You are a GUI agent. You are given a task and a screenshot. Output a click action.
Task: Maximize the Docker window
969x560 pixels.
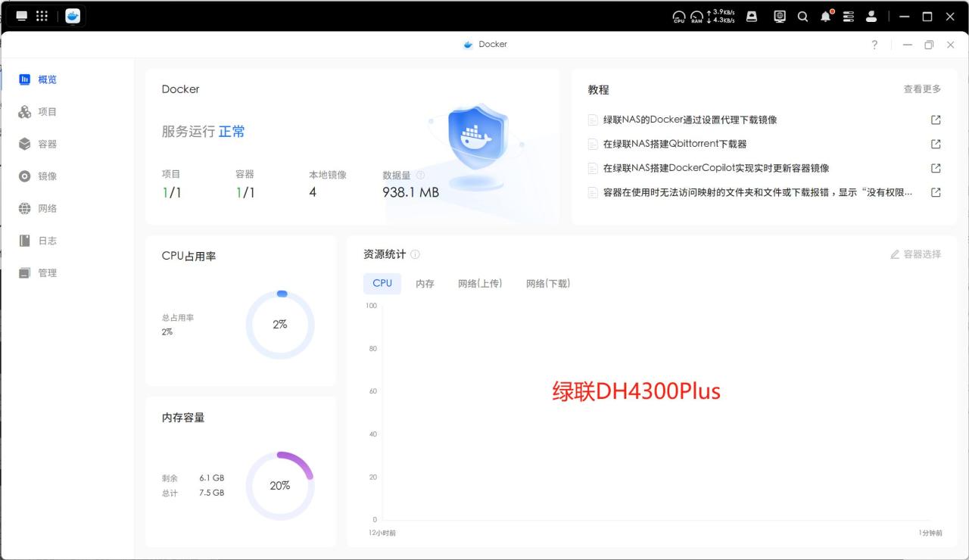point(929,45)
